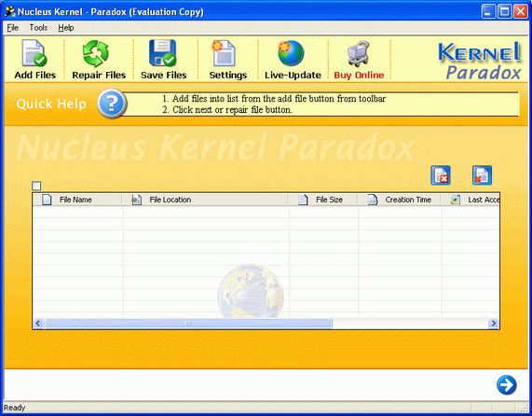The height and width of the screenshot is (416, 532).
Task: Open the File menu
Action: coord(12,28)
